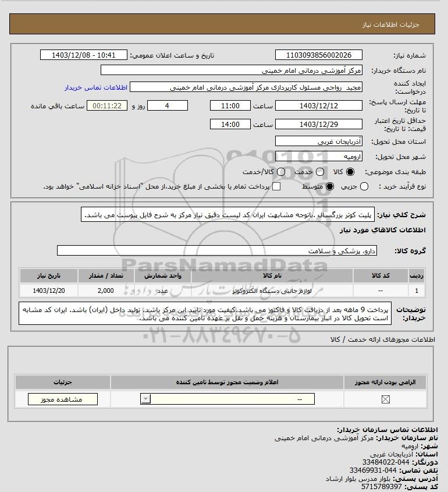Select the first goods row لوازم جانبی الکتروکوتر

(222, 291)
